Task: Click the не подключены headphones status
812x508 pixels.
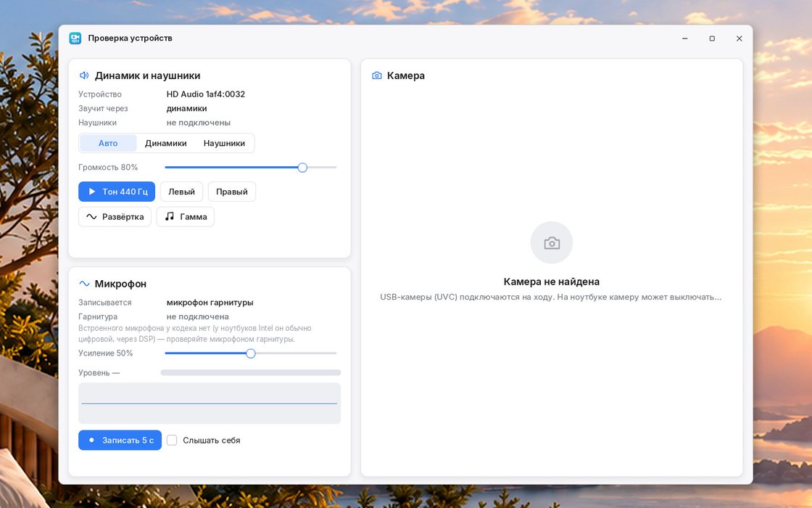Action: (199, 123)
